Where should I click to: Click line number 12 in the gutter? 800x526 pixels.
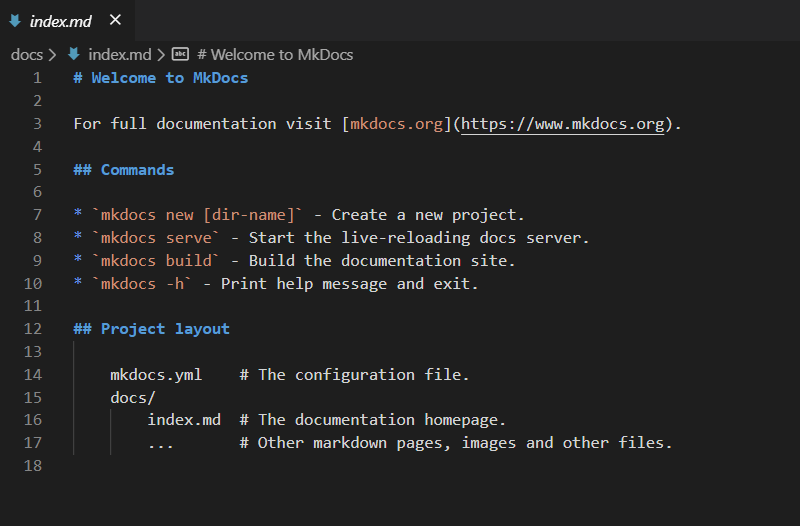tap(33, 329)
